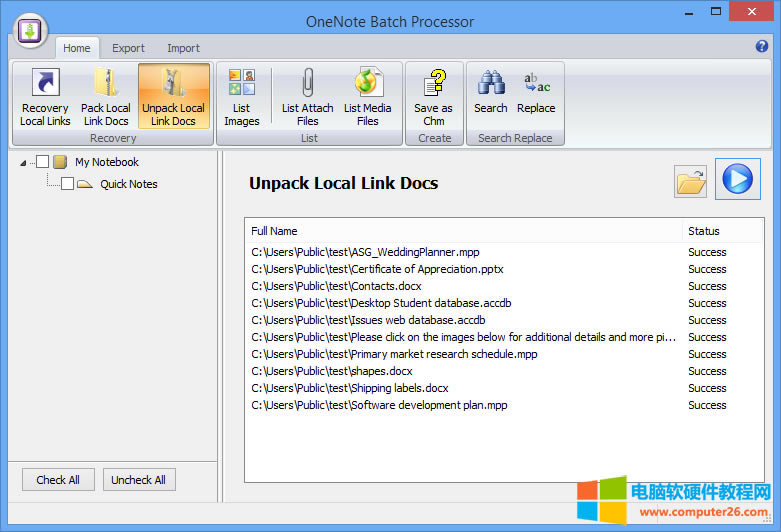Screen dimensions: 781x532
Task: Collapse the My Notebook tree node
Action: coord(23,163)
